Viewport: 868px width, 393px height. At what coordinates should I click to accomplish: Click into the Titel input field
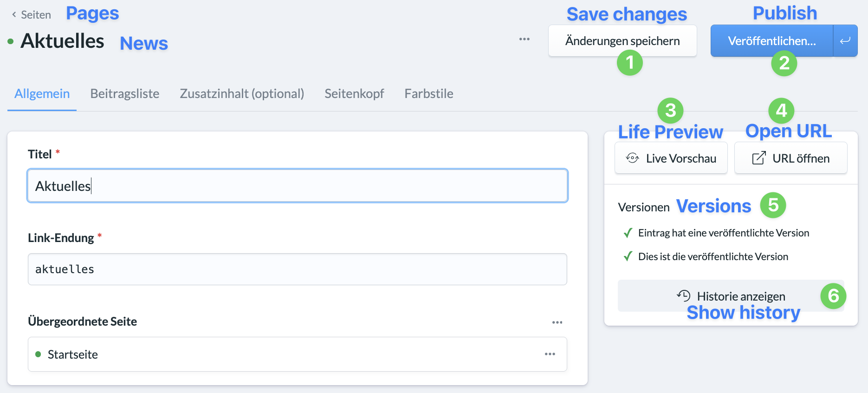tap(298, 186)
